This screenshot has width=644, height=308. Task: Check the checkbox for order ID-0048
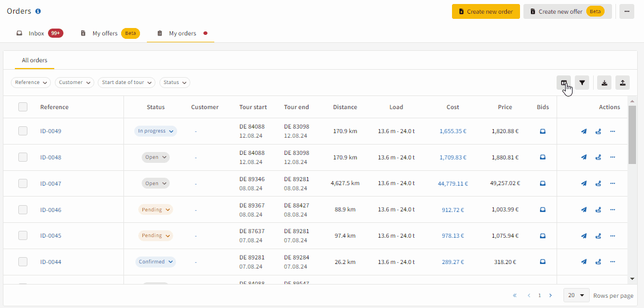click(x=23, y=157)
